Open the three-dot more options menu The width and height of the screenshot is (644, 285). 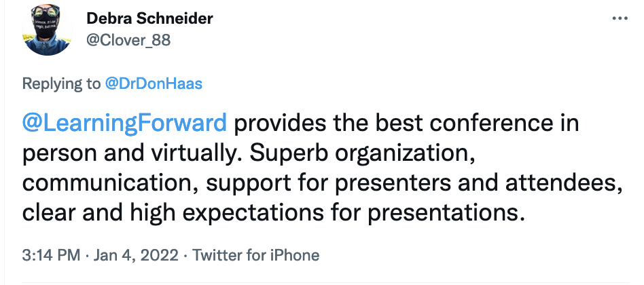pos(620,19)
